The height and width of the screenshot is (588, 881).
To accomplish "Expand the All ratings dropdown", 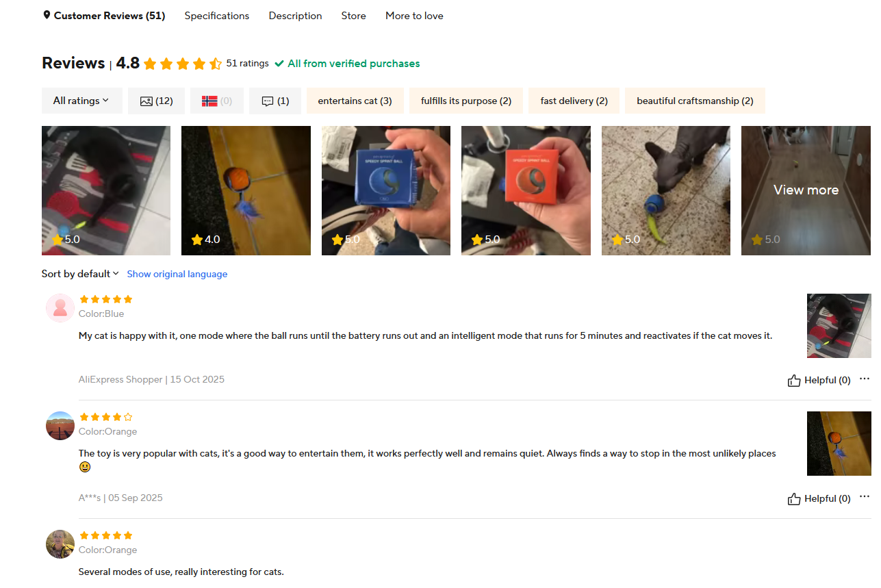I will click(x=81, y=101).
